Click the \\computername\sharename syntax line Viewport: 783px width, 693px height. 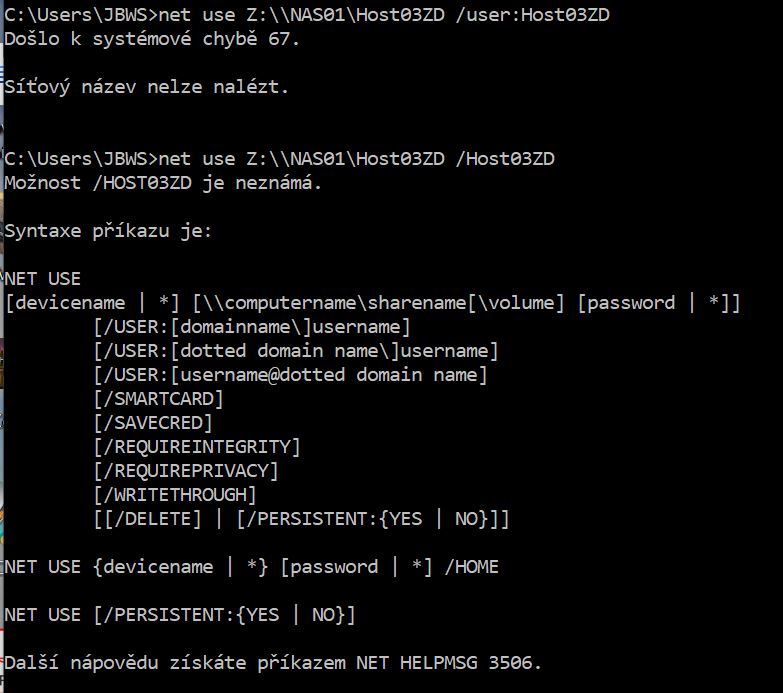[372, 303]
